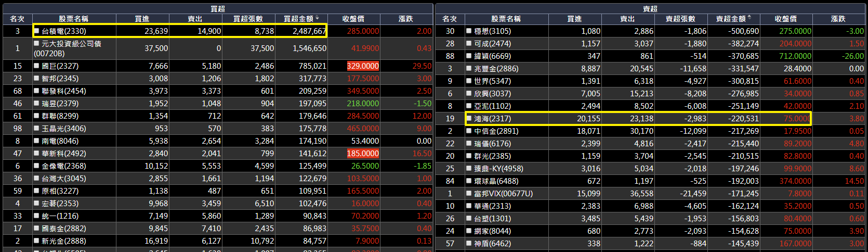Select stock name 緯穎(6669)
Viewport: 868px width, 252px height.
pyautogui.click(x=493, y=56)
